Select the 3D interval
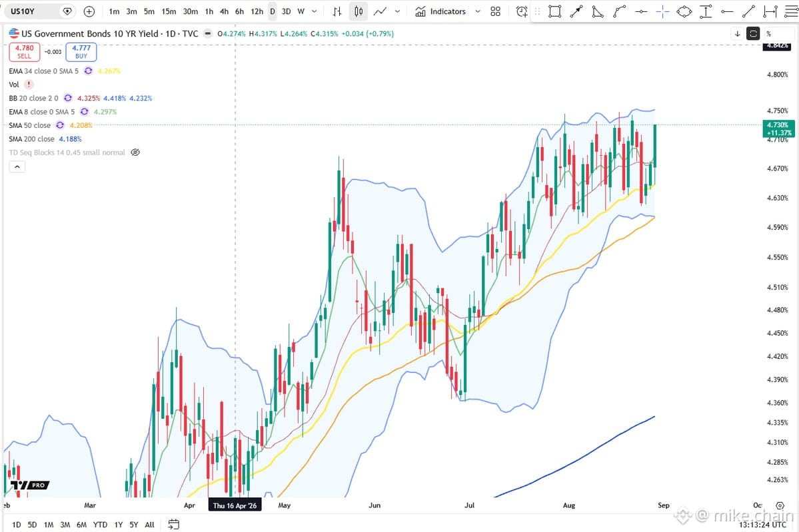The image size is (799, 532). [x=287, y=11]
